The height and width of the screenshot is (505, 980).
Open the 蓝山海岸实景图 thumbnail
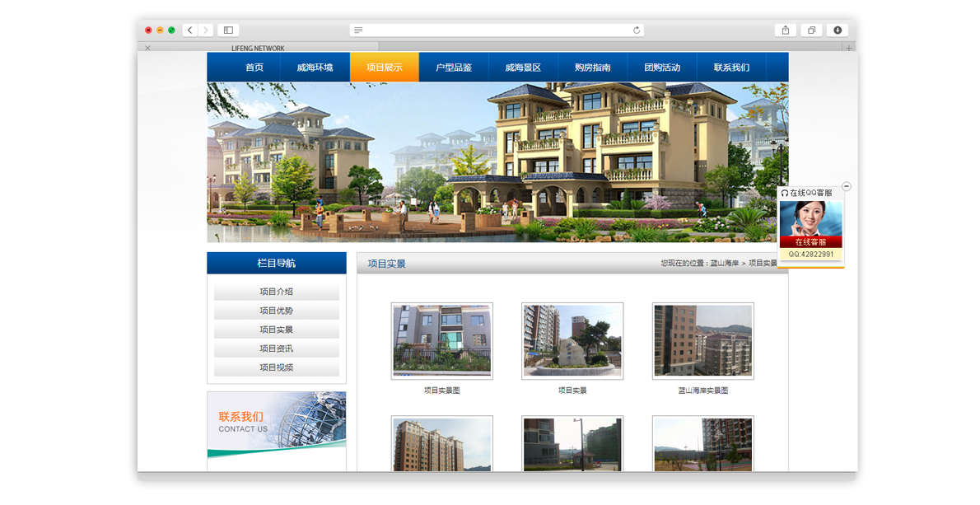click(x=703, y=341)
